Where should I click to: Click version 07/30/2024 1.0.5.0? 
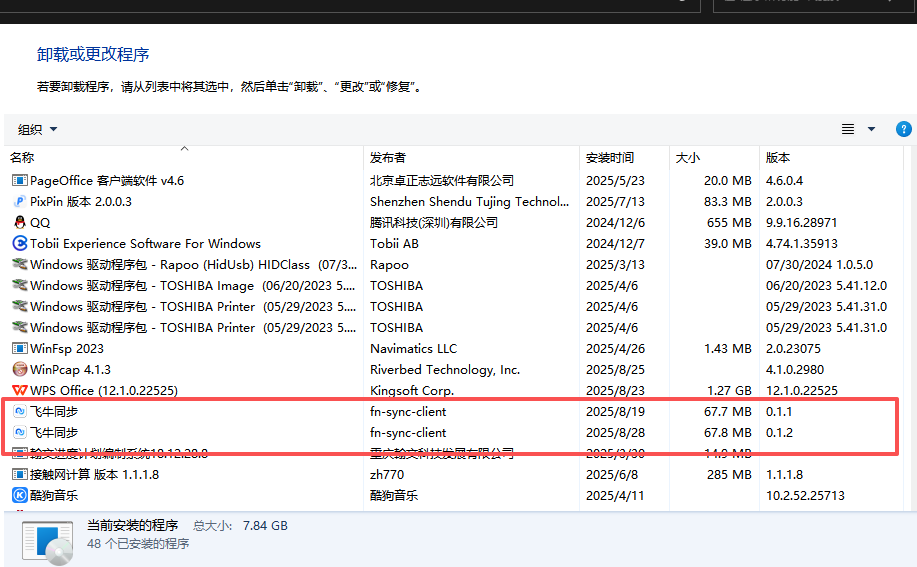[x=819, y=265]
